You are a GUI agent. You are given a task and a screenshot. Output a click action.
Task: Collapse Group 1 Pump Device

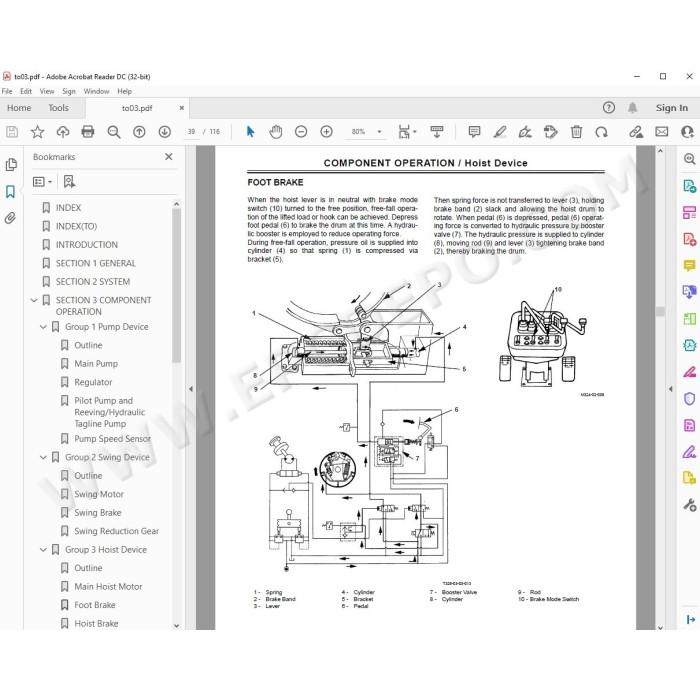(43, 327)
